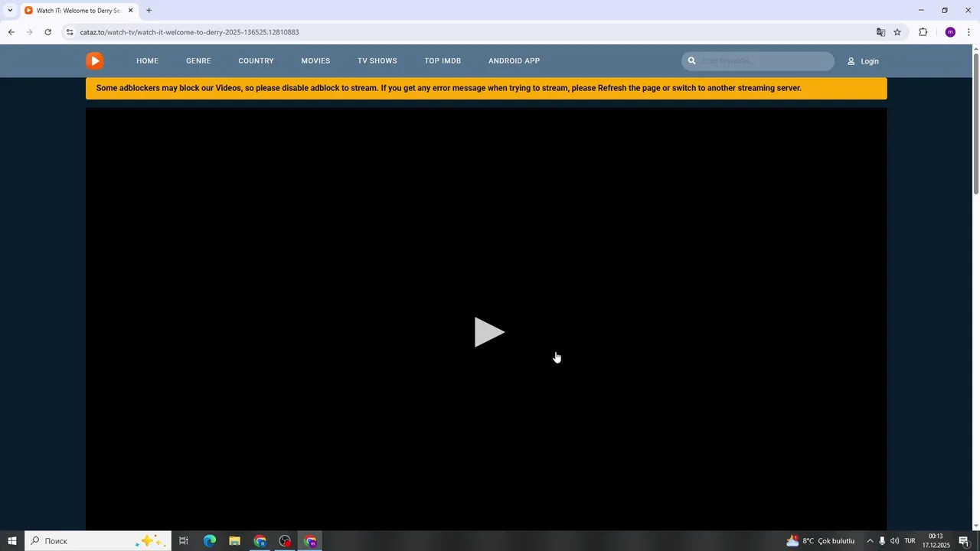View site information icon in address bar

(70, 32)
